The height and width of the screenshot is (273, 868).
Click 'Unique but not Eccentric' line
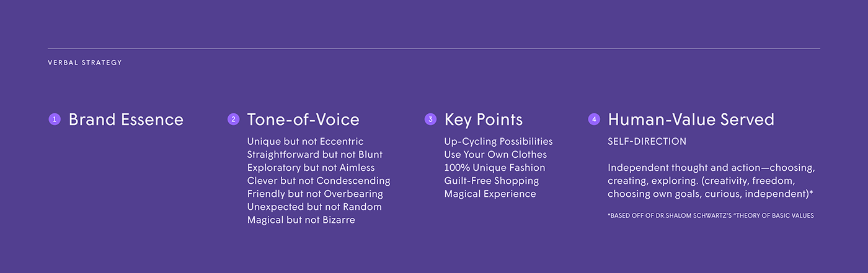pos(306,142)
